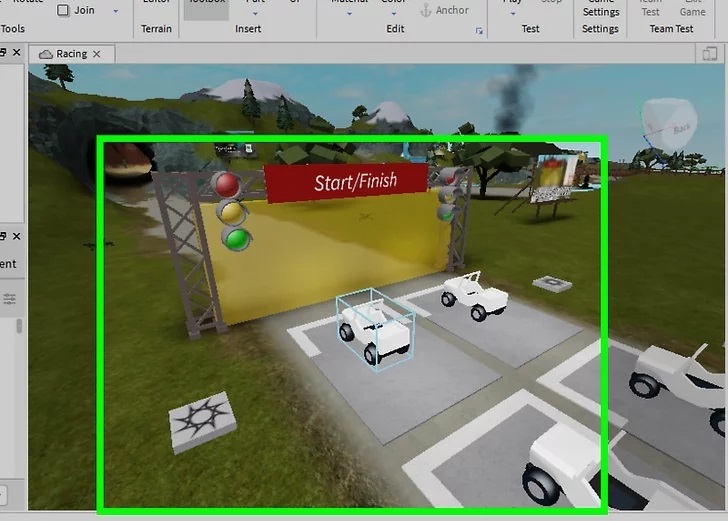Undock the upper left panel

[x=3, y=52]
